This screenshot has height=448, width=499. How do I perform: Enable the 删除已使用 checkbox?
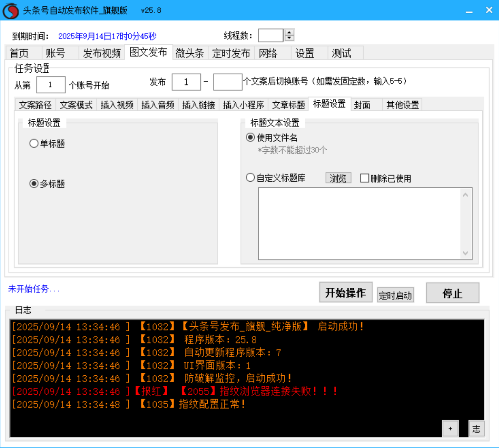pyautogui.click(x=364, y=178)
